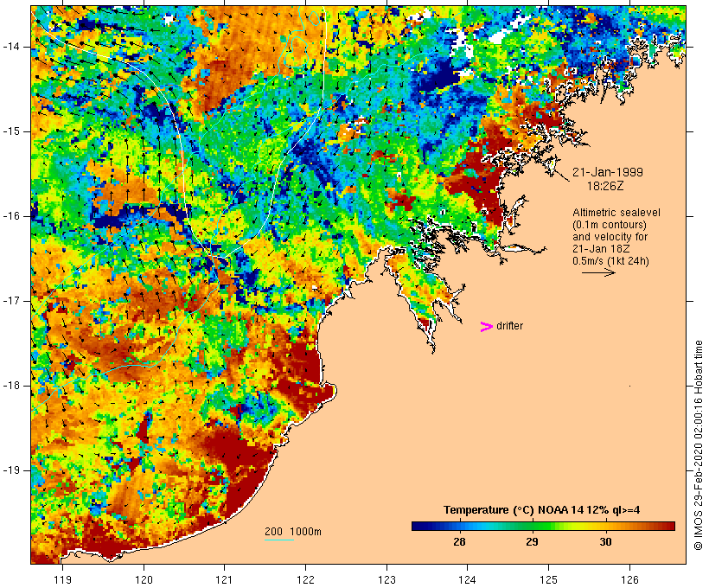Viewport: 709px width, 588px height.
Task: Click the 'and velocity for' text line
Action: click(610, 237)
